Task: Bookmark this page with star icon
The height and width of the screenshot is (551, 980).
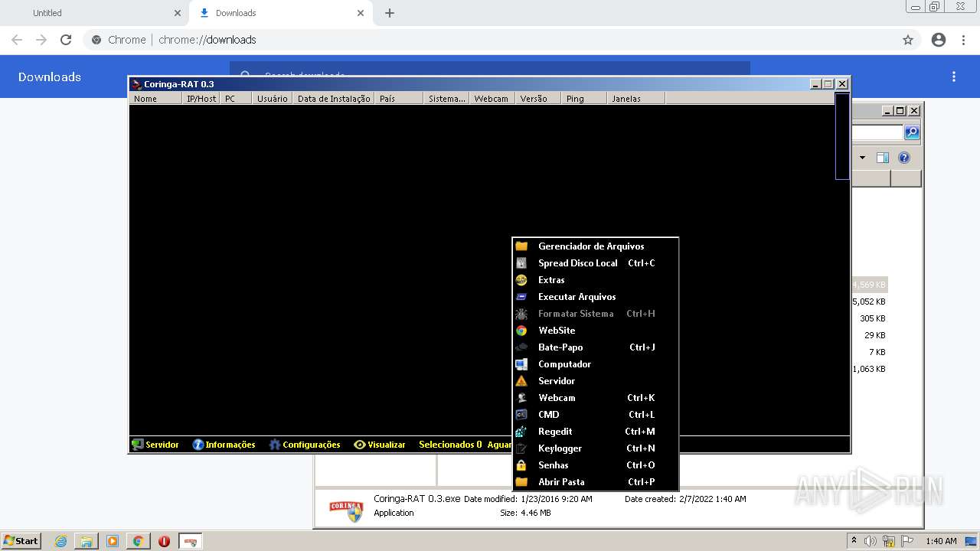Action: [908, 40]
